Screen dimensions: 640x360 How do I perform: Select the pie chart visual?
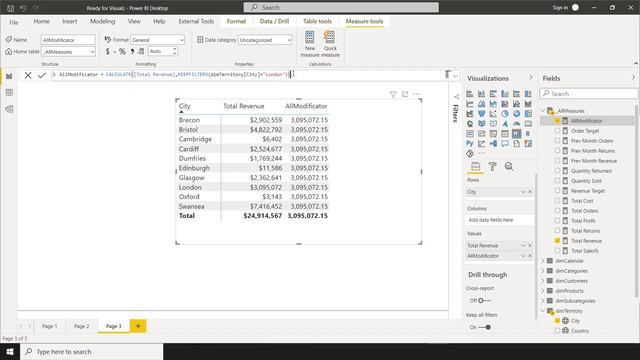coord(505,114)
